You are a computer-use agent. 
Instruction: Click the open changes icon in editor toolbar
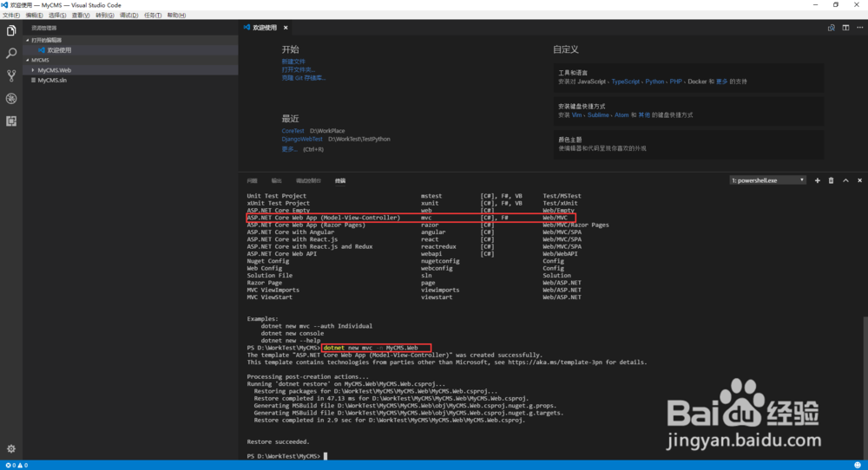tap(831, 28)
